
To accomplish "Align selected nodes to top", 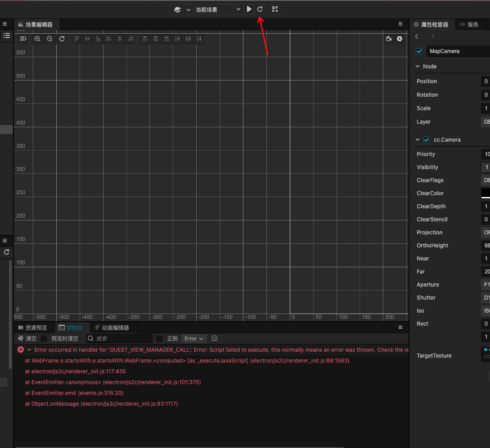I will tap(76, 39).
